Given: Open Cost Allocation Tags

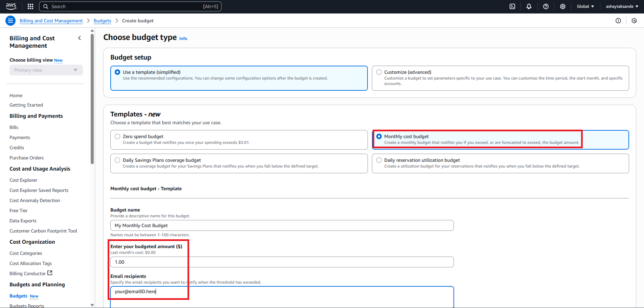Looking at the screenshot, I should (x=31, y=263).
